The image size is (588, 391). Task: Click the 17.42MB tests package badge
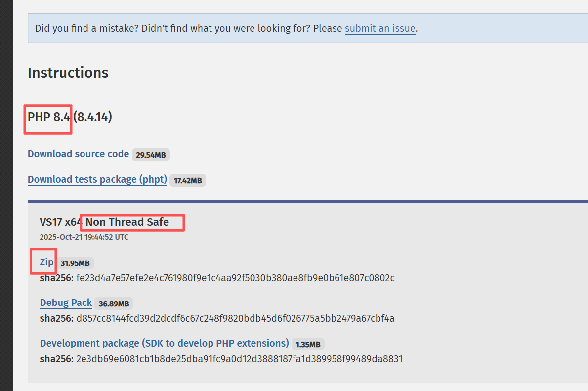pyautogui.click(x=187, y=180)
